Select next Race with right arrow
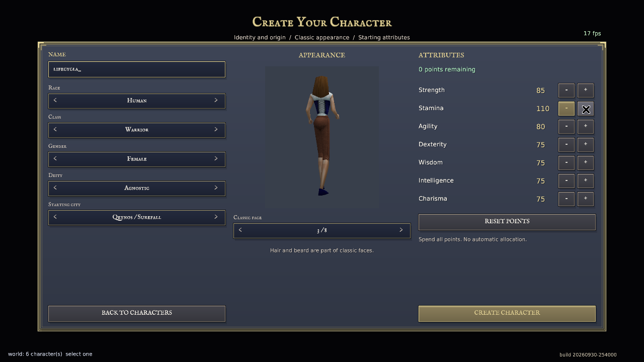This screenshot has width=644, height=362. 216,101
